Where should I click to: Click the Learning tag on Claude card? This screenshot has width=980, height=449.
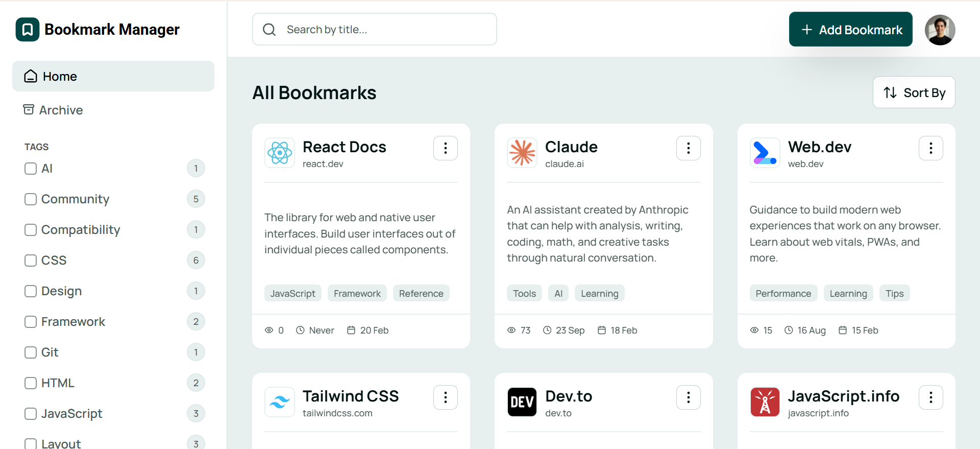pyautogui.click(x=600, y=293)
